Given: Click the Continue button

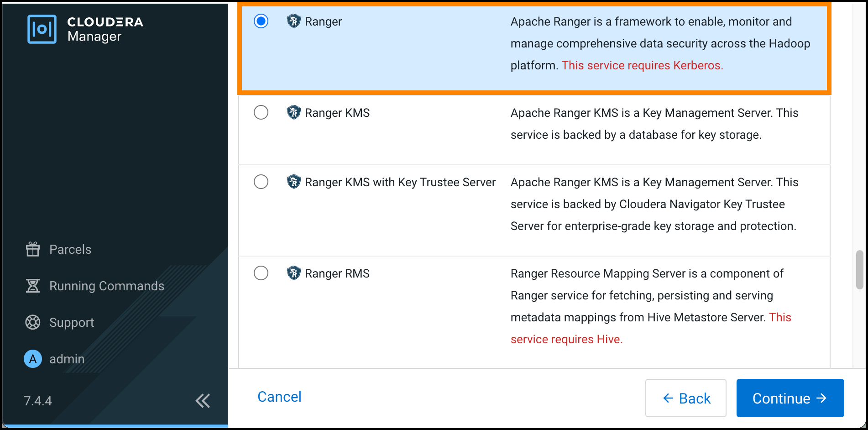Looking at the screenshot, I should pyautogui.click(x=790, y=398).
